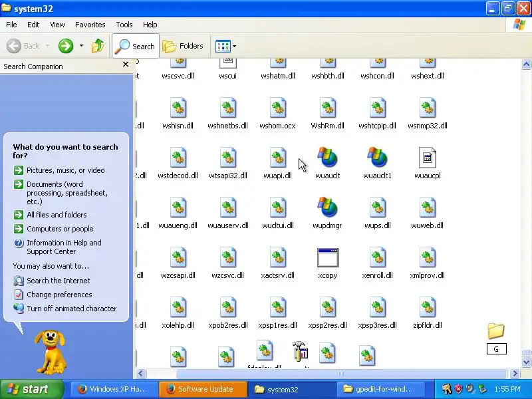This screenshot has width=532, height=399.
Task: Select the wzcsapi.dll file icon
Action: [x=178, y=257]
